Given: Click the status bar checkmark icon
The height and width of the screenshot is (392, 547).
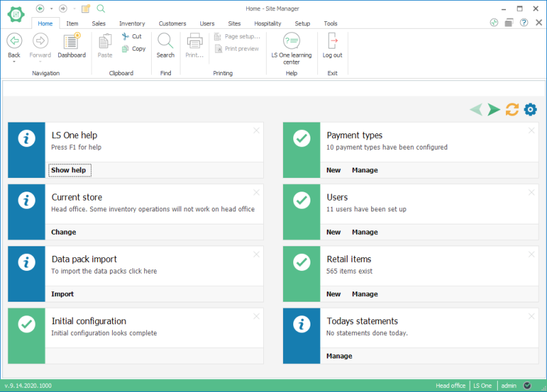Looking at the screenshot, I should [527, 386].
